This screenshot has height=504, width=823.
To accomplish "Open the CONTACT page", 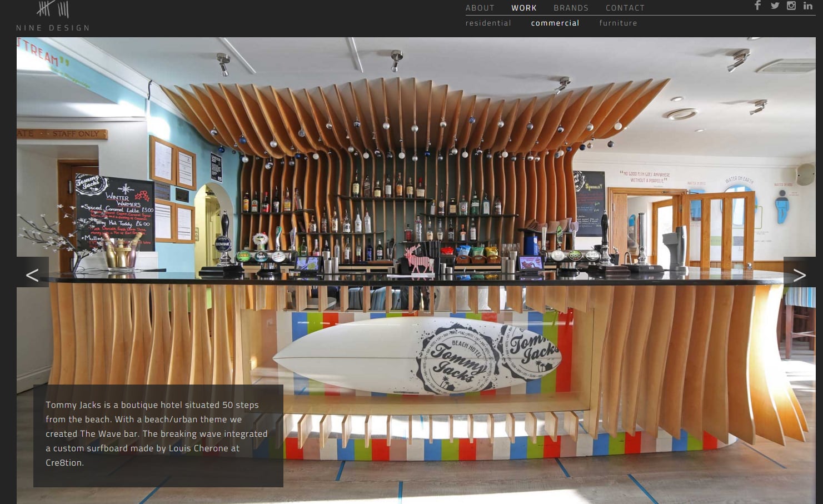I will click(x=625, y=8).
